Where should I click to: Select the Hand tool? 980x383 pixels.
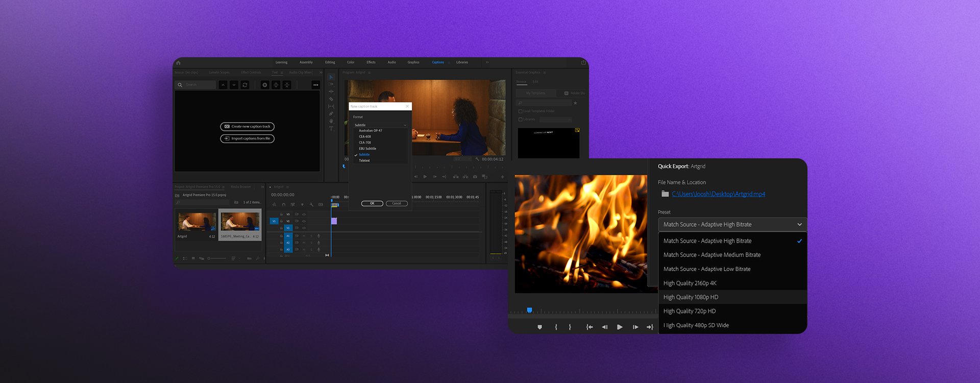click(331, 122)
